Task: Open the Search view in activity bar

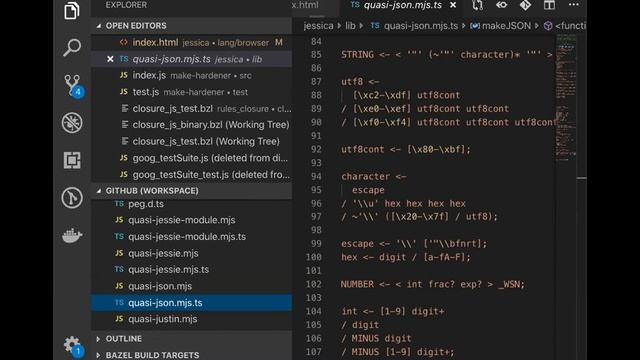Action: pyautogui.click(x=72, y=47)
